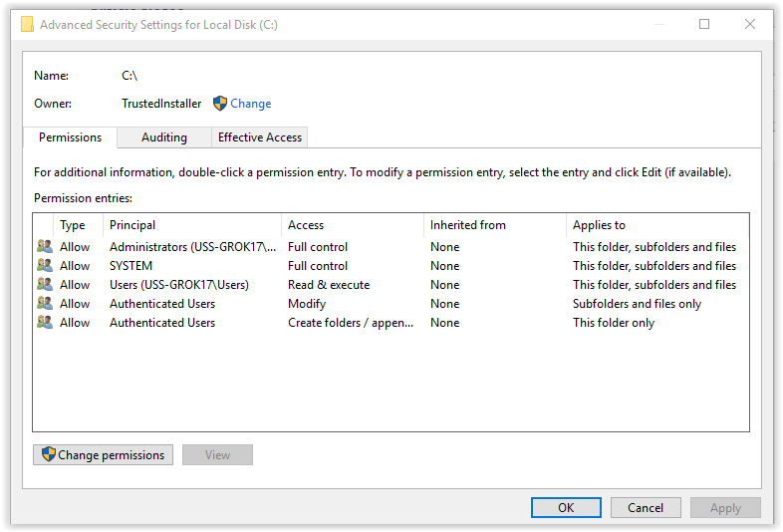Click the Apply button
Viewport: 783px width, 532px height.
[725, 507]
